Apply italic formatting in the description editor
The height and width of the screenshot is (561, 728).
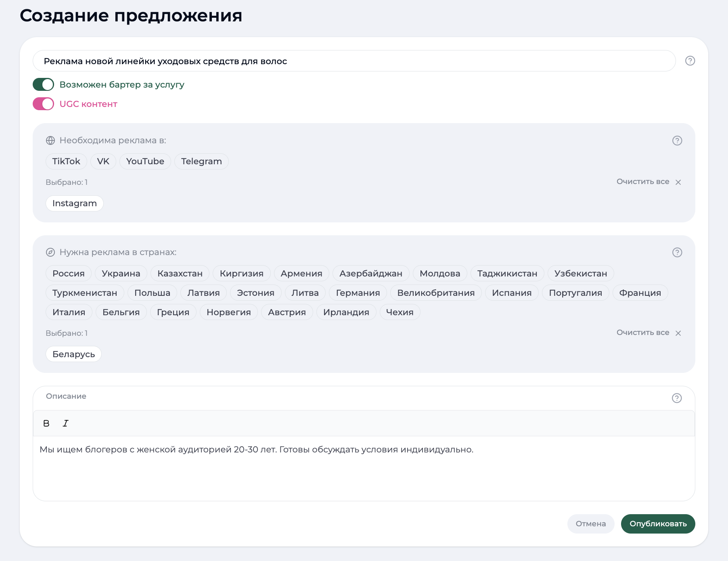tap(65, 423)
